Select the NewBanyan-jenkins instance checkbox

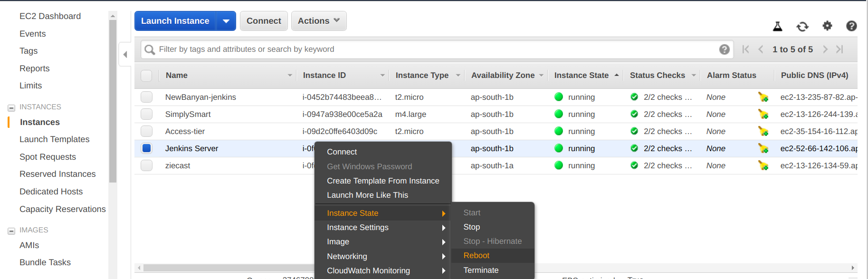(x=147, y=97)
